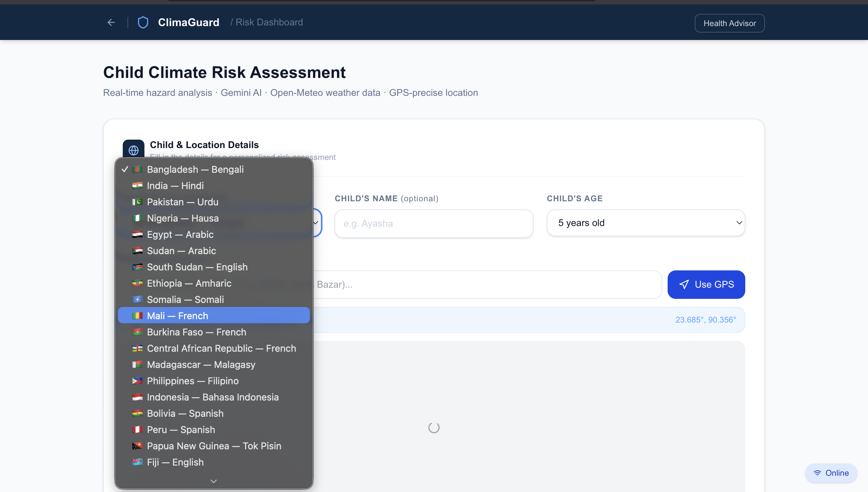868x492 pixels.
Task: Open the Child's Age dropdown
Action: click(646, 223)
